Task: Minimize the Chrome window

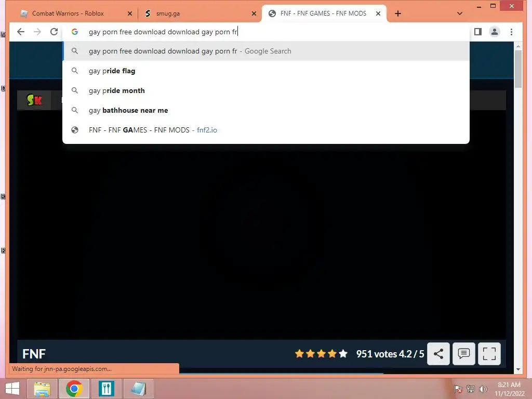Action: [478, 6]
